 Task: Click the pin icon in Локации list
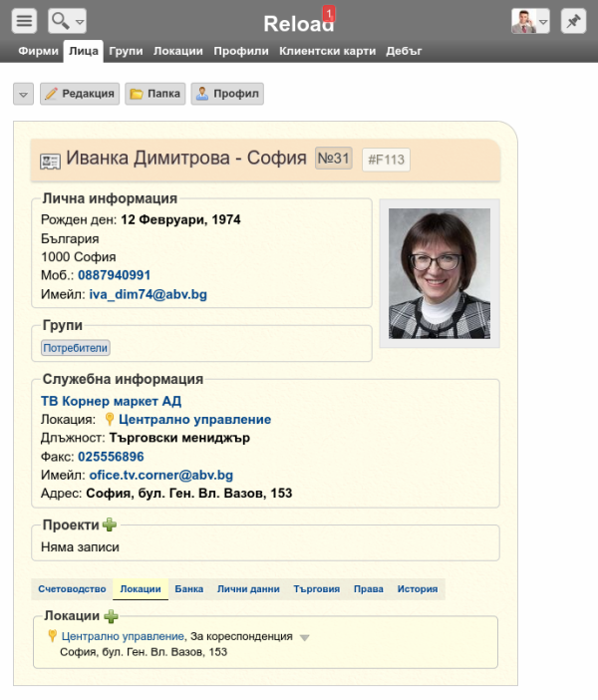52,635
